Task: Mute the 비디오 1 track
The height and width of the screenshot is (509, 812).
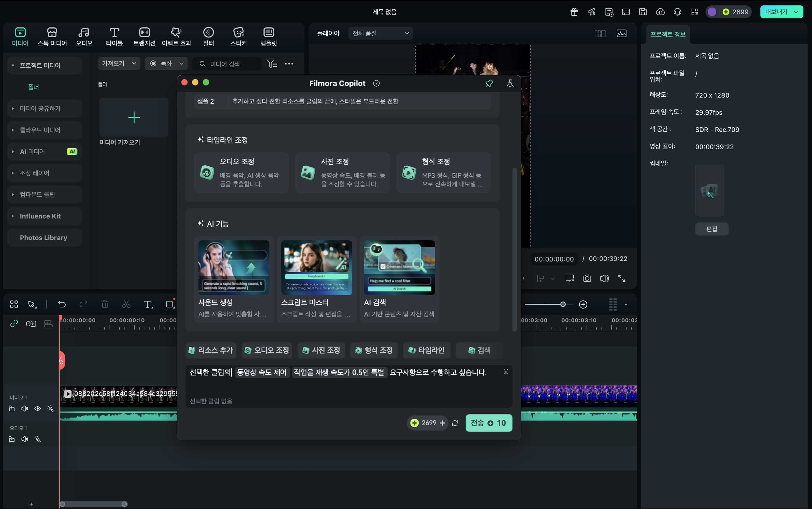Action: (x=24, y=408)
